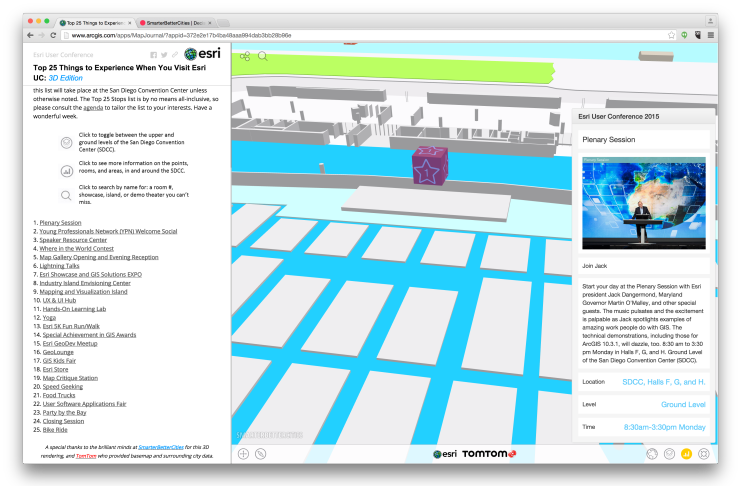
Task: Open the Lightning Talks link
Action: coord(60,266)
